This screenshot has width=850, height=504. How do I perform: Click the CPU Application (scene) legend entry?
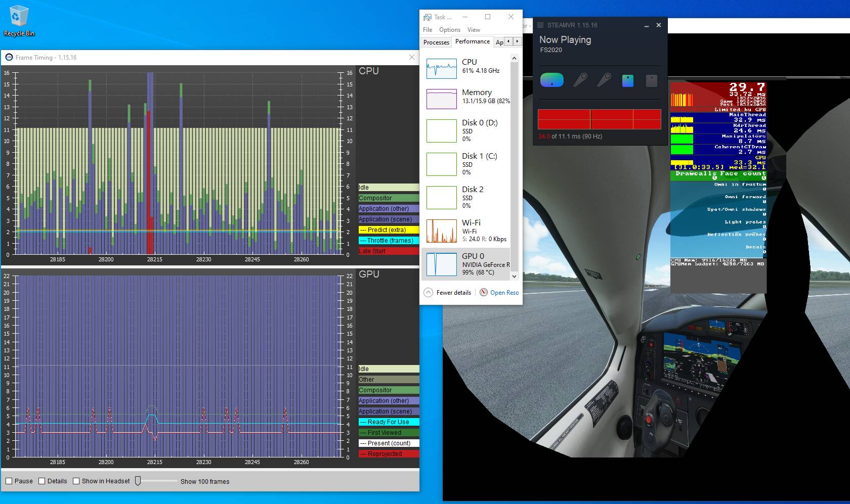[x=389, y=219]
